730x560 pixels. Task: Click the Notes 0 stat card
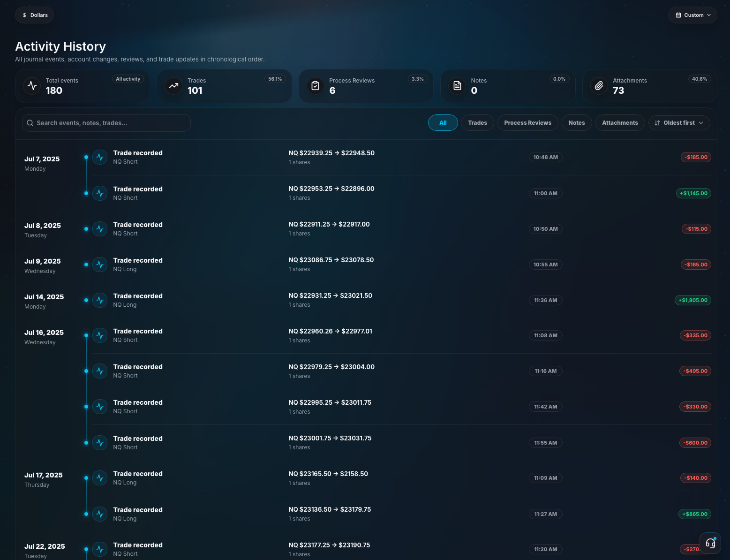[508, 86]
